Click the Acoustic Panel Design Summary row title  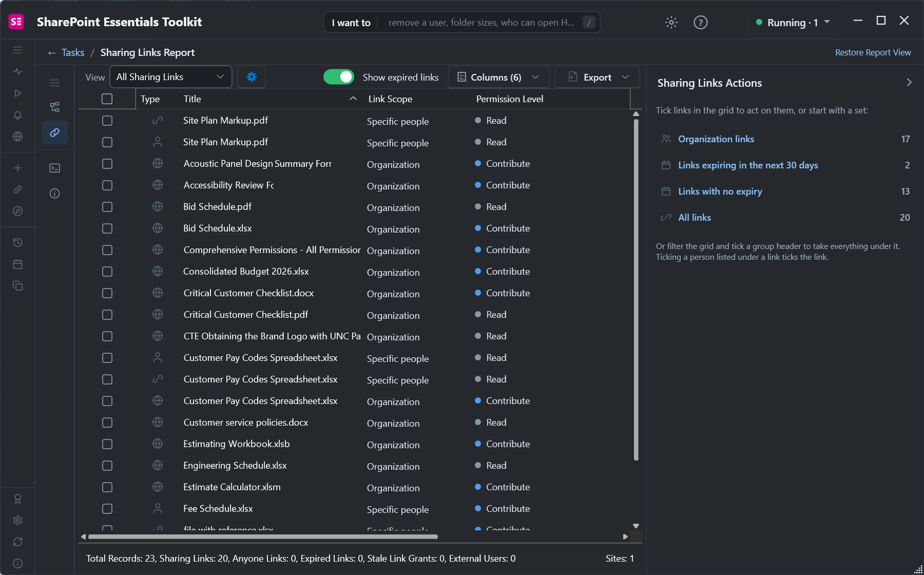click(257, 164)
